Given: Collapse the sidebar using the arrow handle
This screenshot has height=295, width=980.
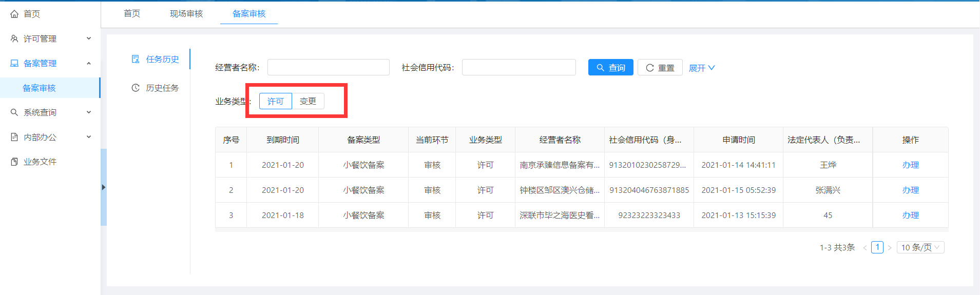Looking at the screenshot, I should 104,187.
